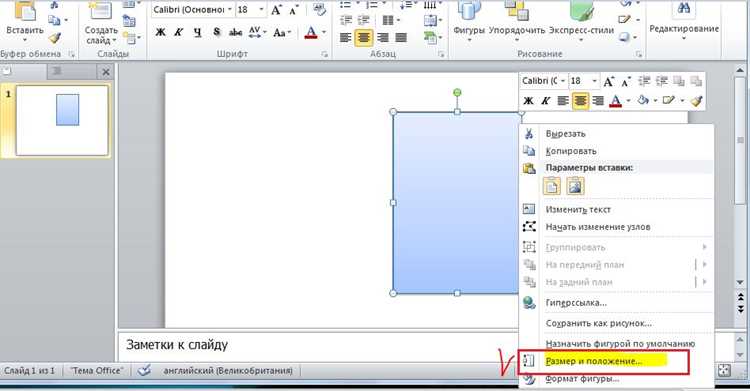Click the mini toolbar Decrease Font Size icon

[626, 82]
